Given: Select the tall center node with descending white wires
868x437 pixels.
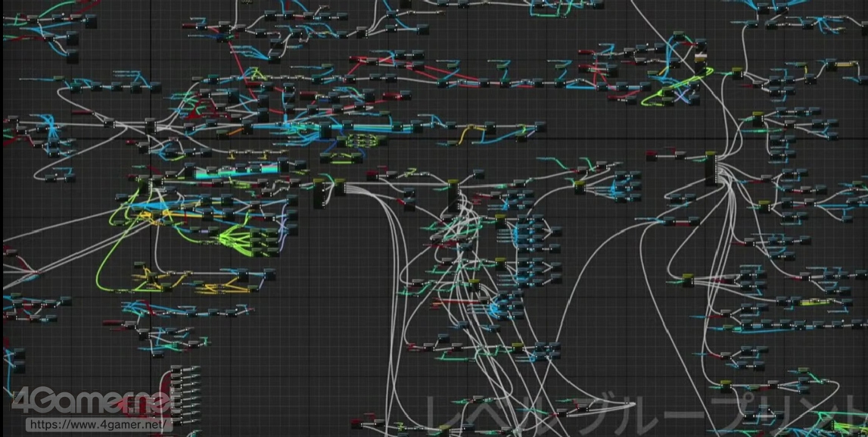Looking at the screenshot, I should pos(454,195).
